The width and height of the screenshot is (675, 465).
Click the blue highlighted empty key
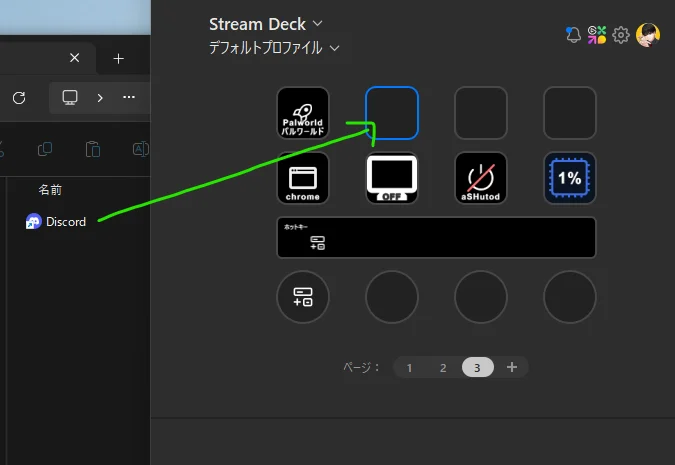[392, 113]
